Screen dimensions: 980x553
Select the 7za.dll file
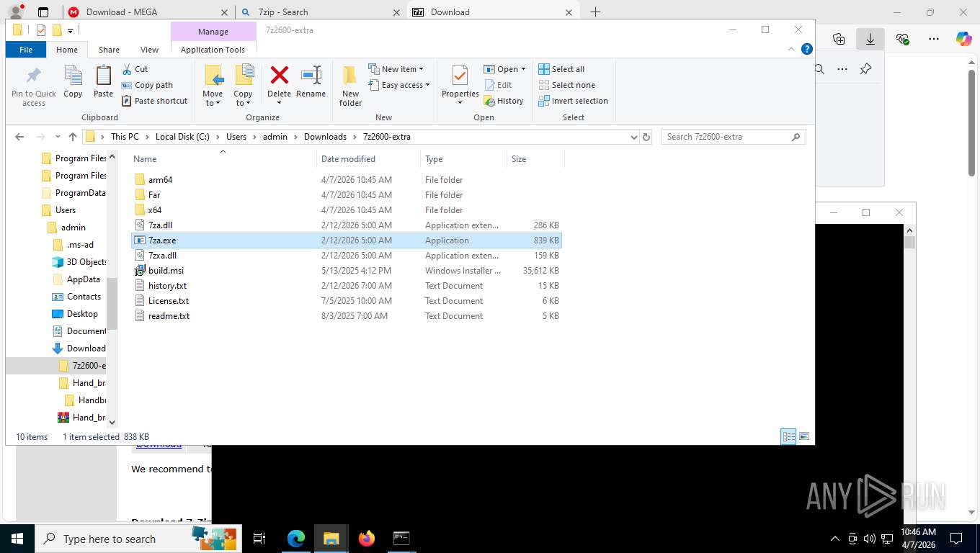(346, 225)
